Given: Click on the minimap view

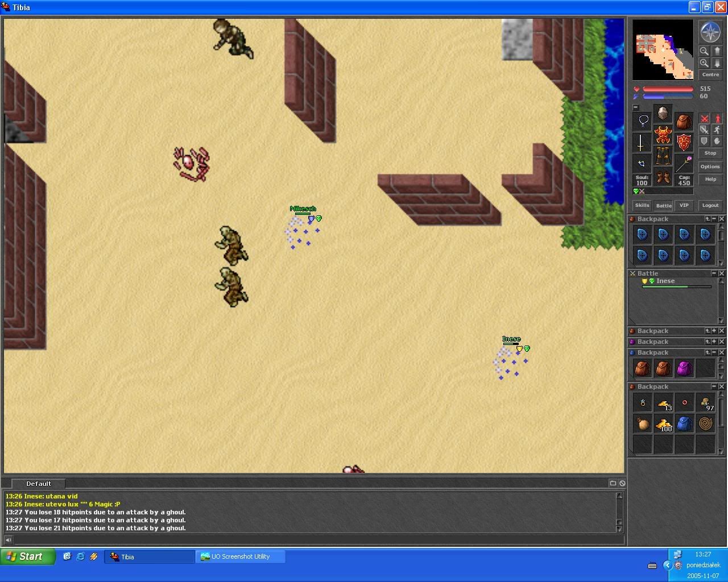Looking at the screenshot, I should pos(663,50).
